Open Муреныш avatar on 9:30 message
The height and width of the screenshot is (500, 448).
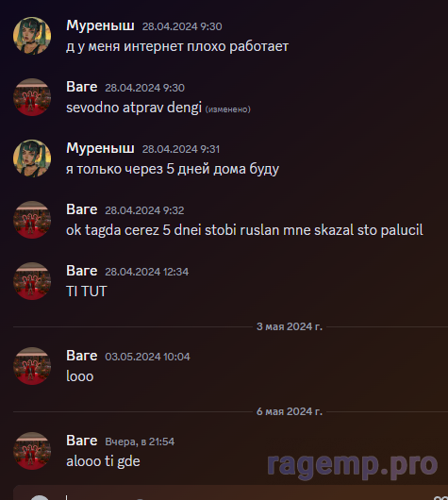(32, 36)
